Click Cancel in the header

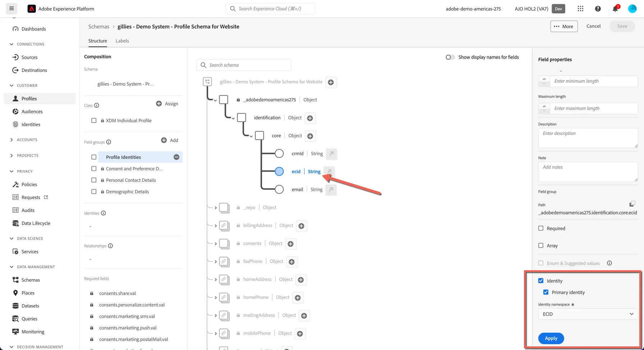coord(593,26)
